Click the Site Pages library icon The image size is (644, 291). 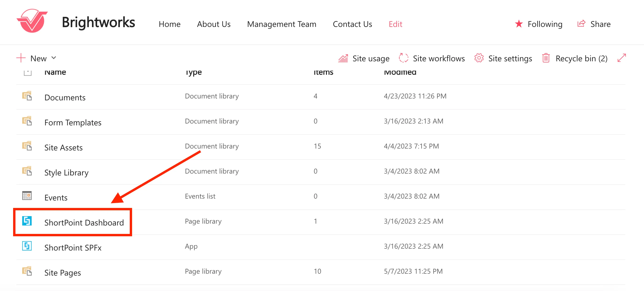(x=27, y=271)
